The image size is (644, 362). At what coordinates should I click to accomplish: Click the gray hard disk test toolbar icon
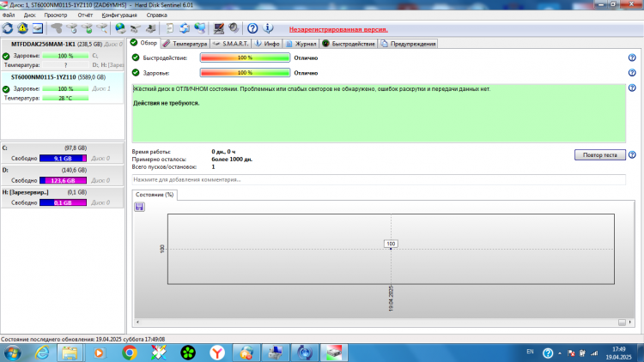pos(57,28)
